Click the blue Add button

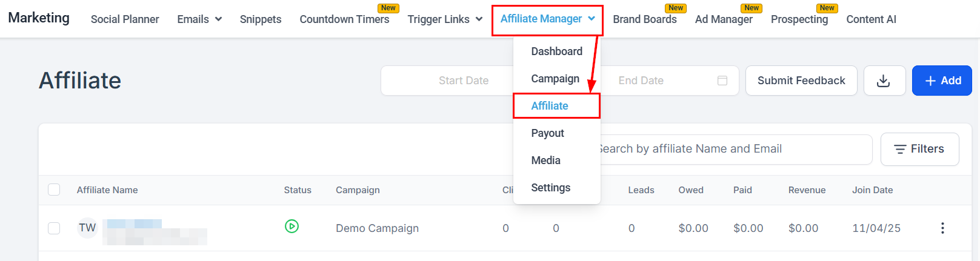[x=942, y=81]
